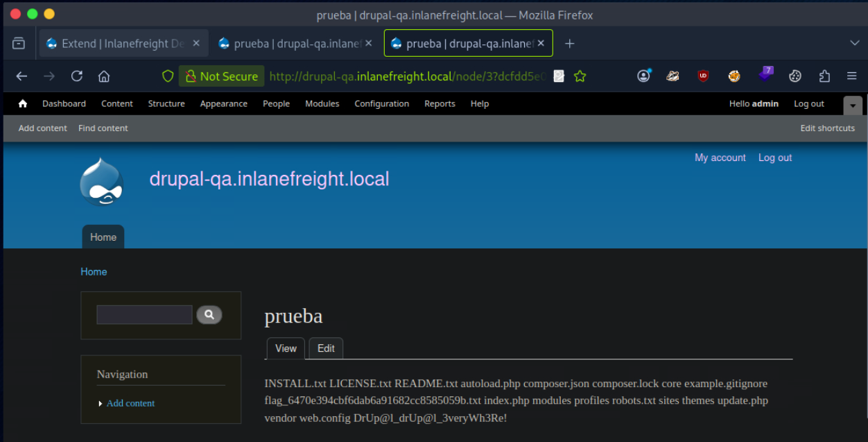Screen dimensions: 868x442
Task: Click inside the search text field
Action: pos(144,315)
